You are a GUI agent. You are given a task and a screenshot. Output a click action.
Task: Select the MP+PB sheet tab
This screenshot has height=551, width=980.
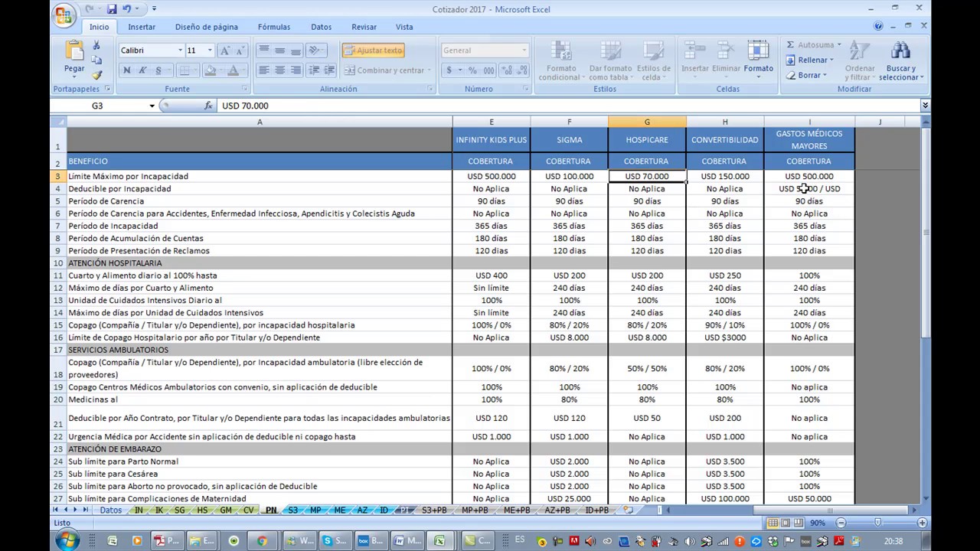475,510
